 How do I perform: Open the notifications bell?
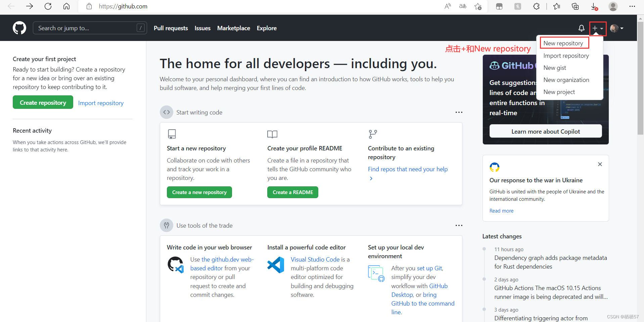tap(582, 28)
